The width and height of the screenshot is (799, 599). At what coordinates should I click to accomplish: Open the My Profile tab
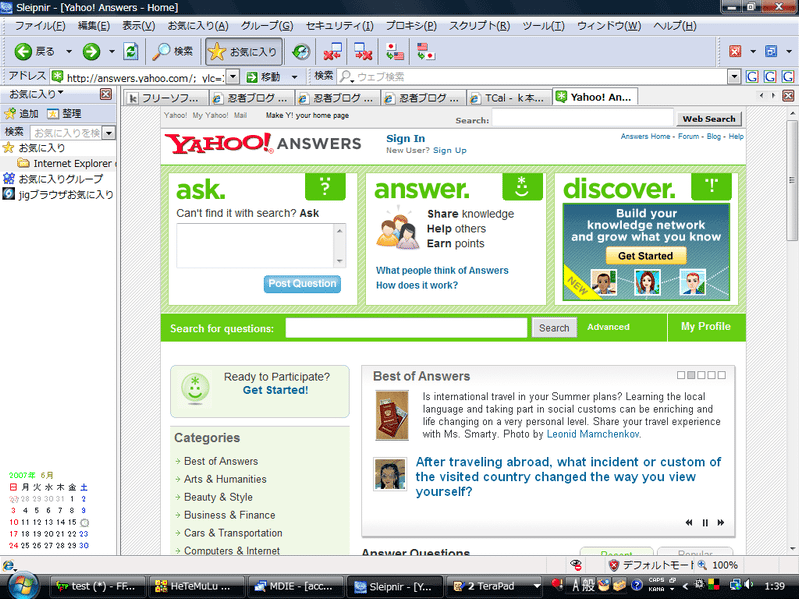706,326
